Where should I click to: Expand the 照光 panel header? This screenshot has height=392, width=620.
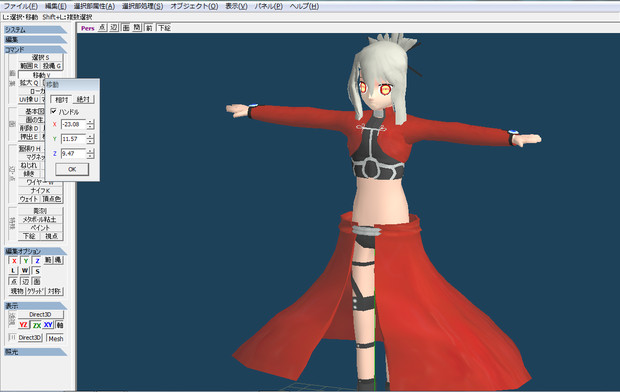click(x=36, y=352)
